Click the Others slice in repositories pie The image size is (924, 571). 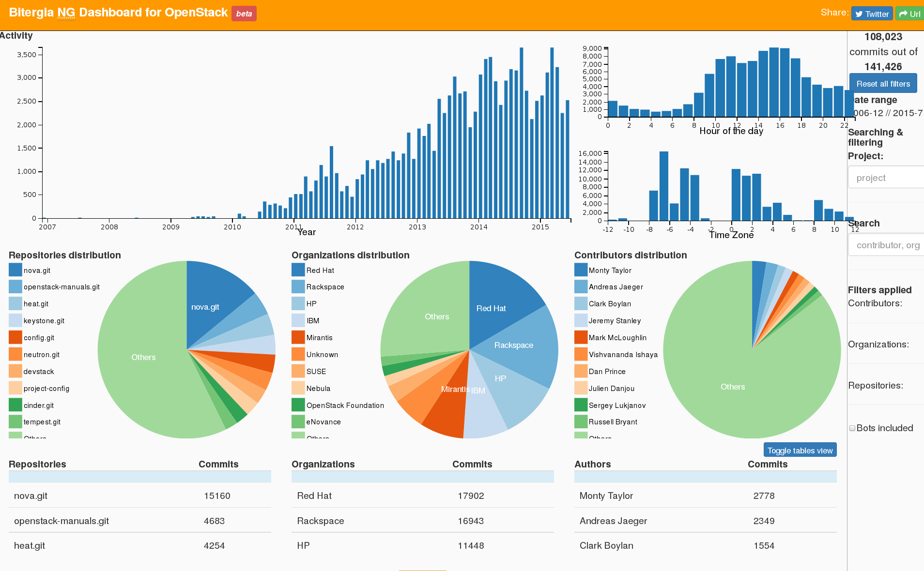pos(143,357)
